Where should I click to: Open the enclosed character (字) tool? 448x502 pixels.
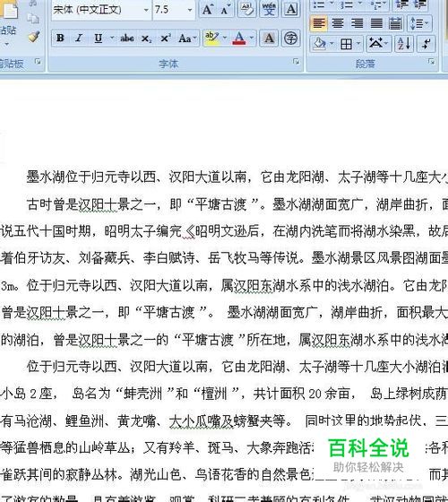[290, 38]
